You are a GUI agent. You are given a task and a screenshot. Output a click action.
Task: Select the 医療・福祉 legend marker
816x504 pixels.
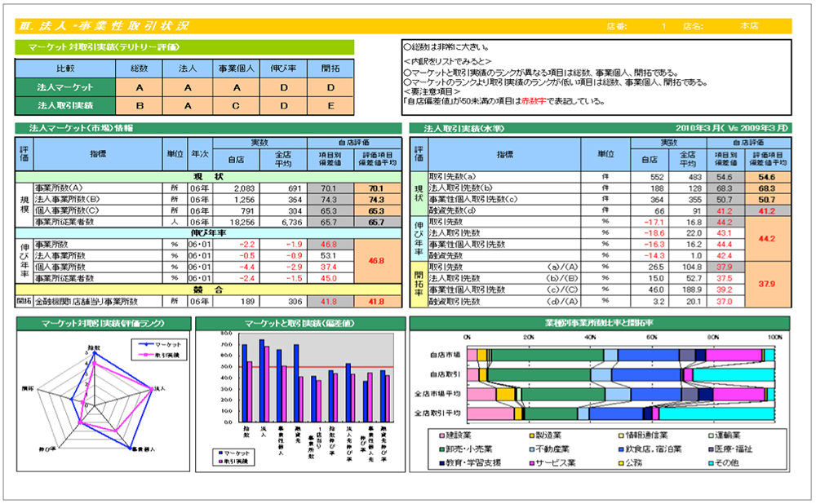[x=709, y=449]
